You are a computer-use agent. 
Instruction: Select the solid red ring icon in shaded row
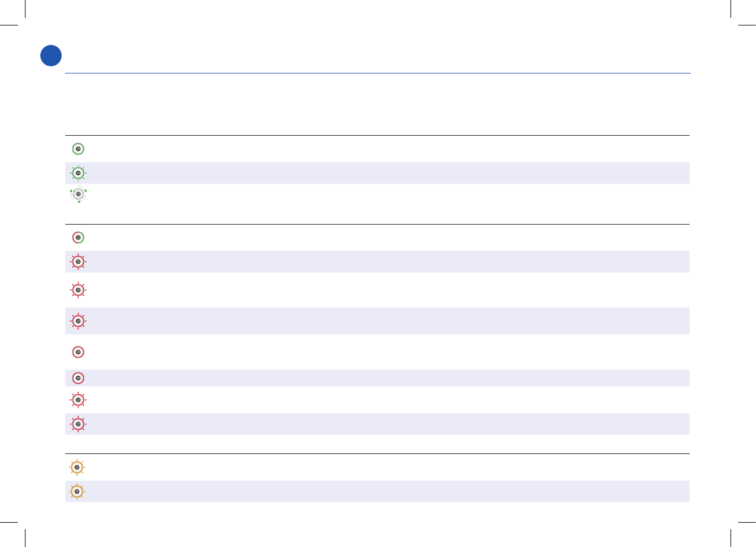click(78, 378)
